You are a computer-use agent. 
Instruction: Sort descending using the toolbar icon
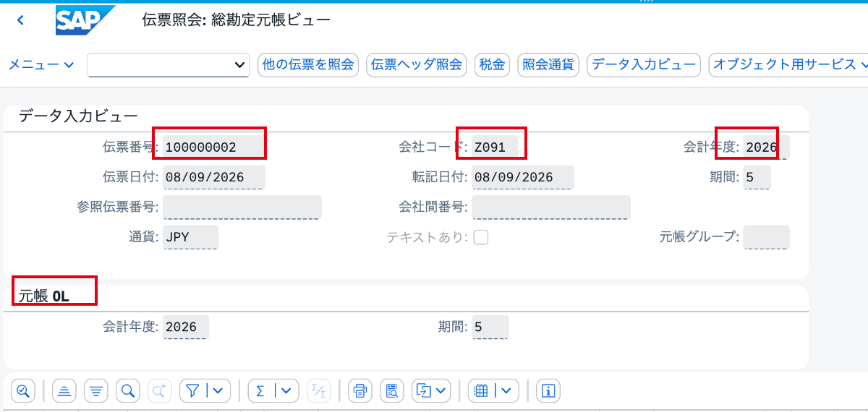[96, 391]
